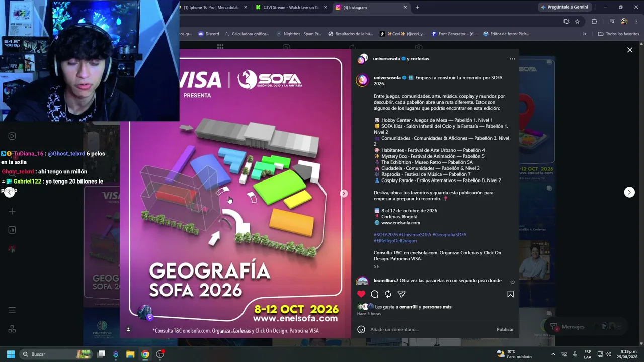Open the comment bubble icon on the post
The height and width of the screenshot is (362, 644).
coord(375,294)
